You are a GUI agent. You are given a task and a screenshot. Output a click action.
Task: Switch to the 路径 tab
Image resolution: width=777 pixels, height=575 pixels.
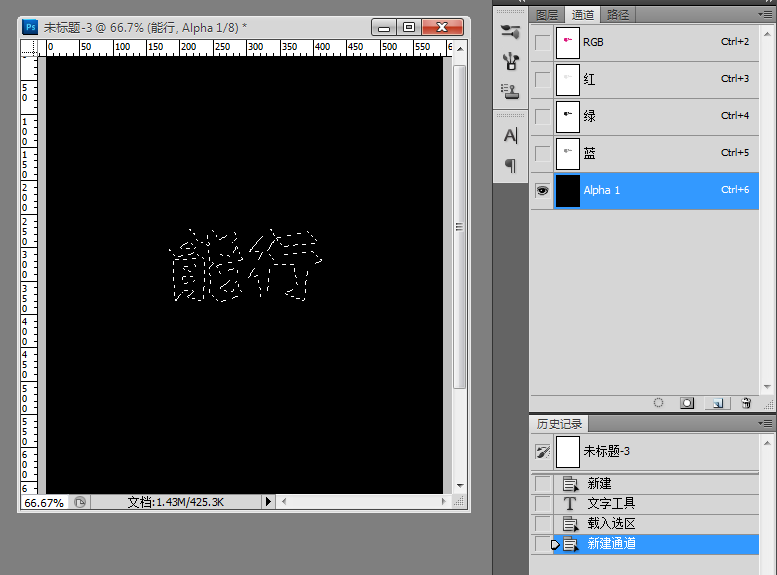(x=618, y=15)
